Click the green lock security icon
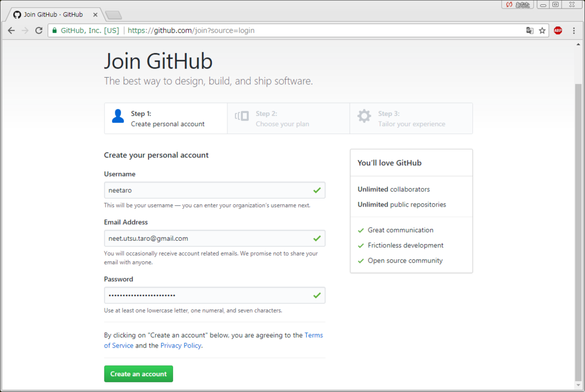The height and width of the screenshot is (392, 585). pyautogui.click(x=54, y=31)
